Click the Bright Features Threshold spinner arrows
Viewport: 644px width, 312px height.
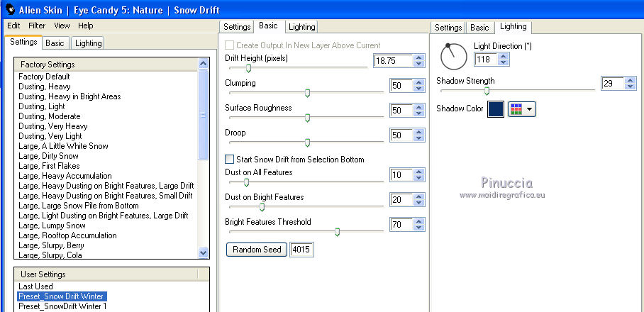coord(419,225)
